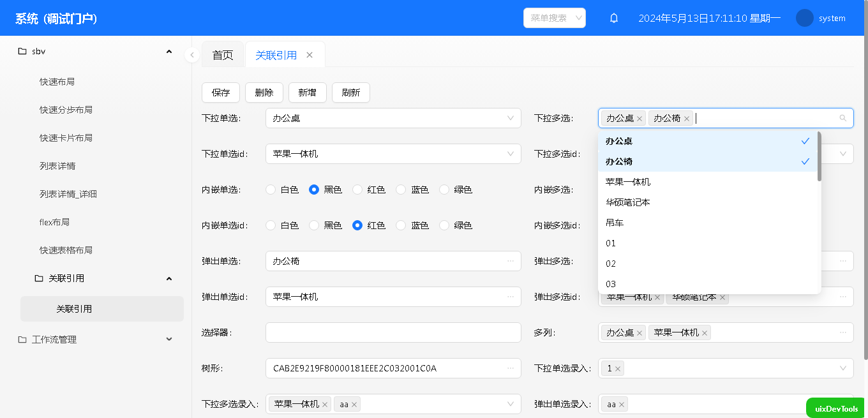
Task: Open the 菜单搜索 dropdown
Action: point(554,18)
